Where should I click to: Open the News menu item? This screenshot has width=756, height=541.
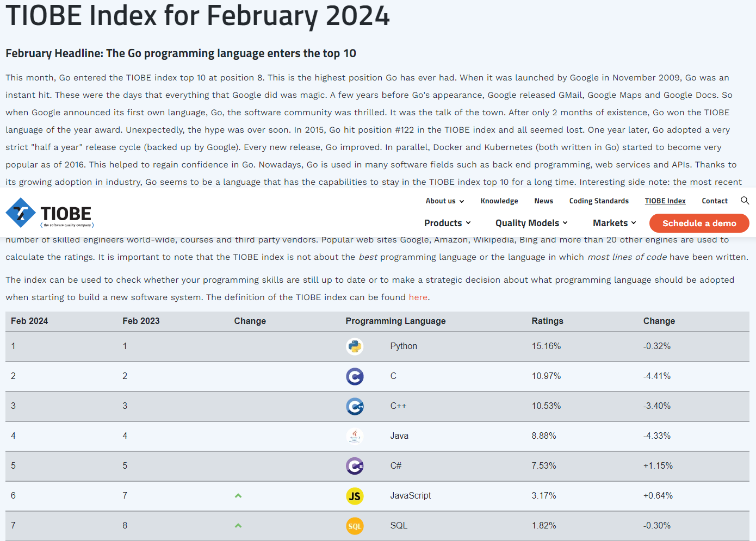click(x=543, y=201)
